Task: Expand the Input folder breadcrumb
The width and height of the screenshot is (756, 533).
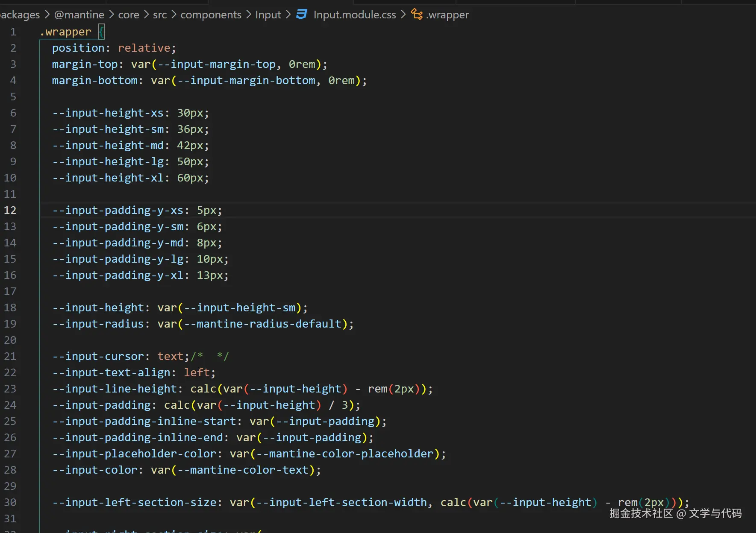Action: 268,15
